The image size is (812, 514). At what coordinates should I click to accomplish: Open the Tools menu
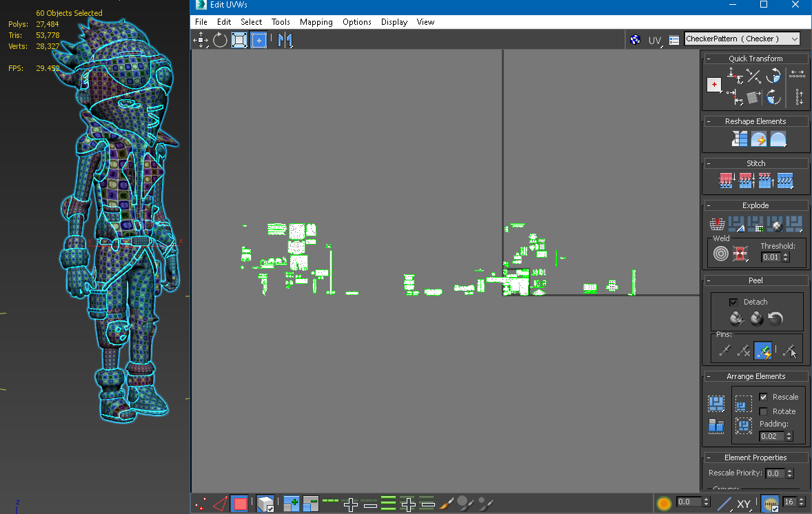coord(280,22)
